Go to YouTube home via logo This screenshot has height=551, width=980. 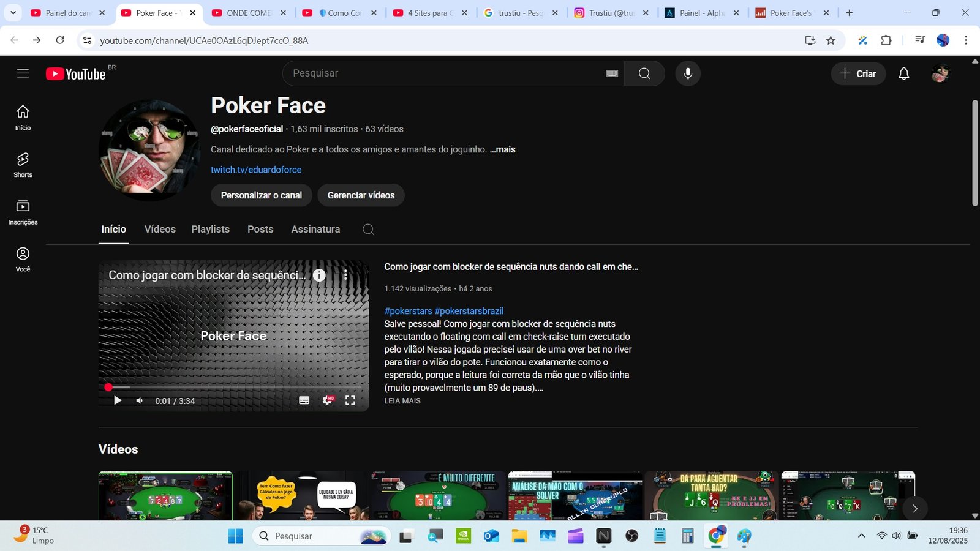click(x=76, y=73)
